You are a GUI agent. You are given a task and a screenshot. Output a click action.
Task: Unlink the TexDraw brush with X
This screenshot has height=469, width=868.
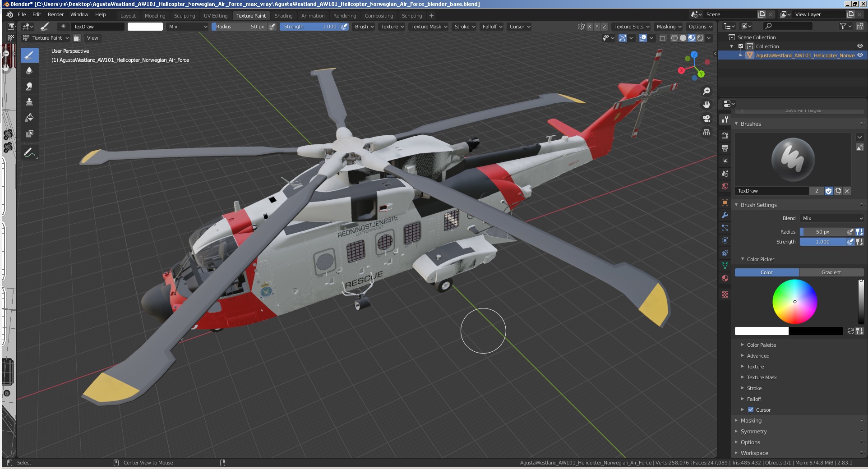coord(847,191)
